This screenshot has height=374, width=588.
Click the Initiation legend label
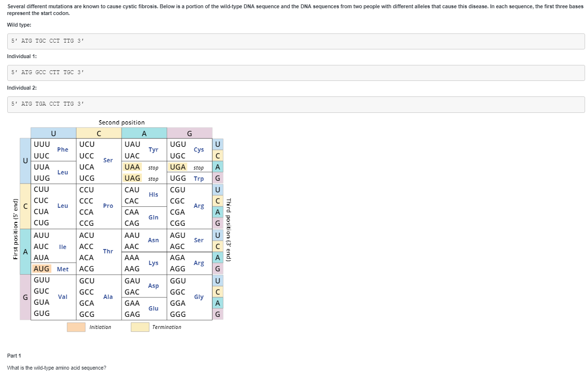click(99, 327)
